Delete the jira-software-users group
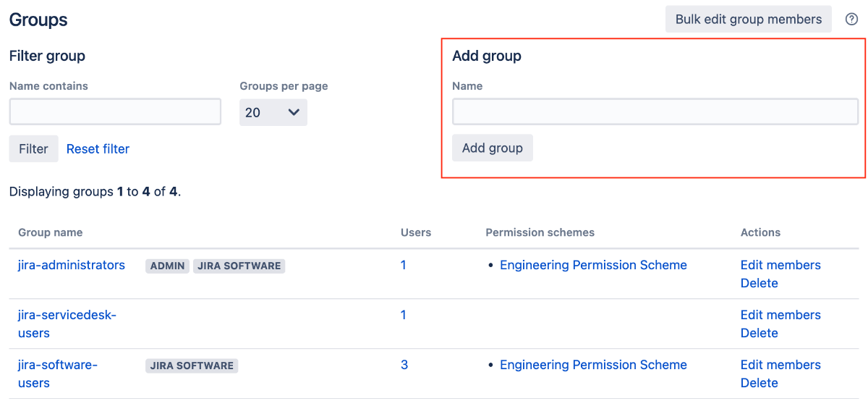Screen dimensions: 868x409 pyautogui.click(x=759, y=383)
